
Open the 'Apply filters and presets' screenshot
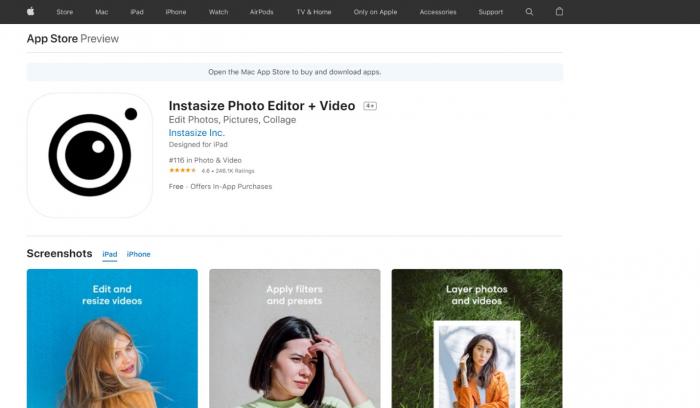295,338
